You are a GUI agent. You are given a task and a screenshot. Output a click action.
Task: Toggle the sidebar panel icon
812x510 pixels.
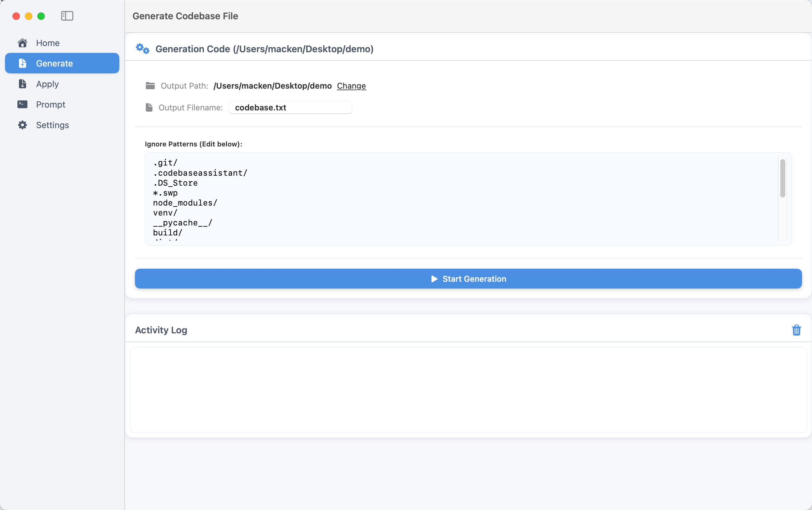click(67, 16)
